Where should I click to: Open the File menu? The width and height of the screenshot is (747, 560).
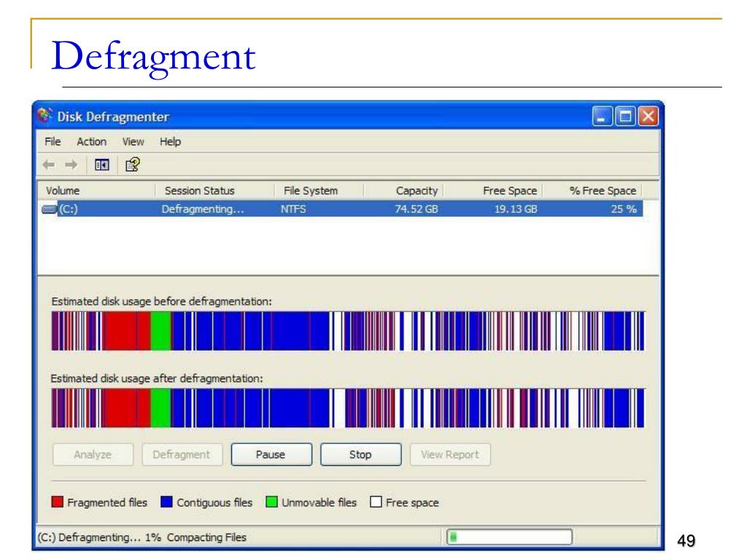tap(53, 141)
